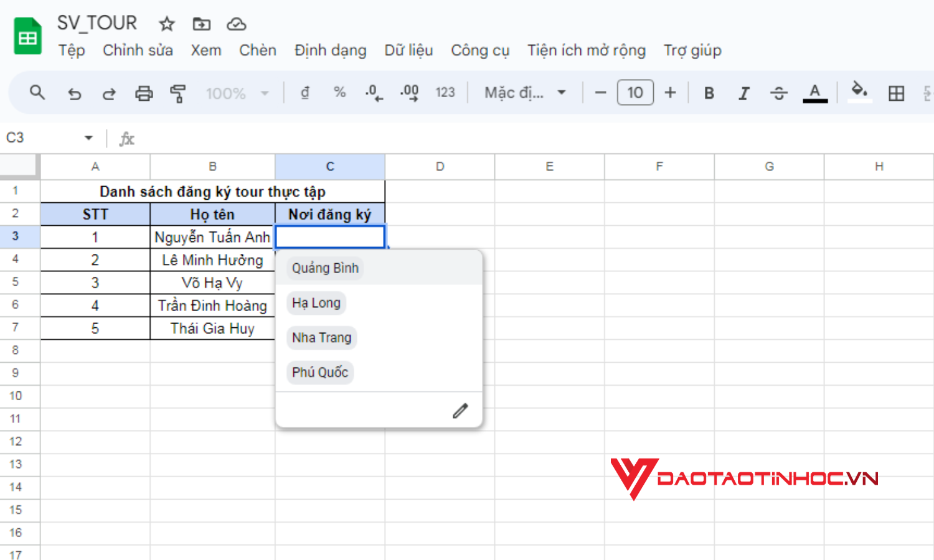Click the search magnifier icon in toolbar
Viewport: 934px width, 560px height.
[37, 93]
